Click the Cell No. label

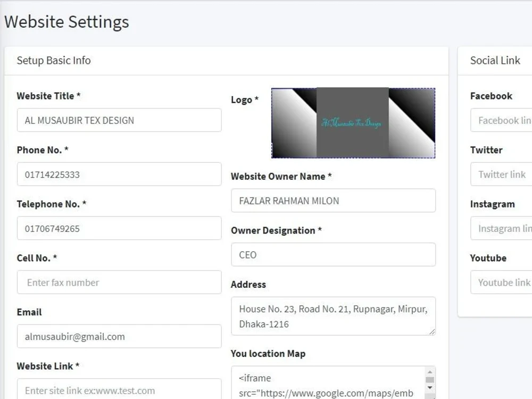pyautogui.click(x=37, y=258)
